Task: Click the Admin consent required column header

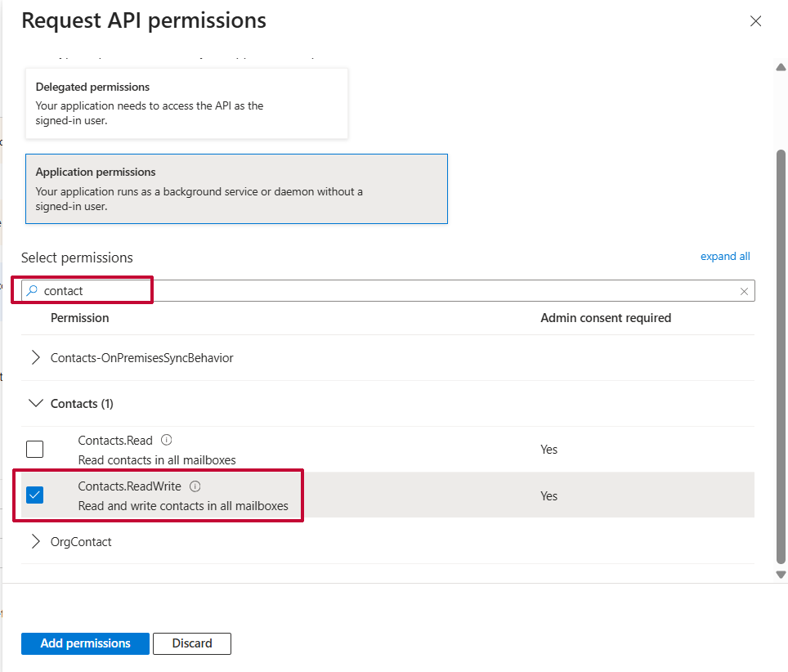Action: [606, 318]
